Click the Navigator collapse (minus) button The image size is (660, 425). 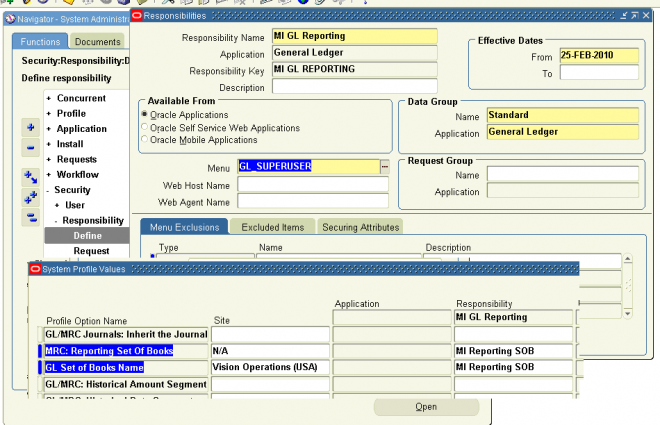click(30, 147)
